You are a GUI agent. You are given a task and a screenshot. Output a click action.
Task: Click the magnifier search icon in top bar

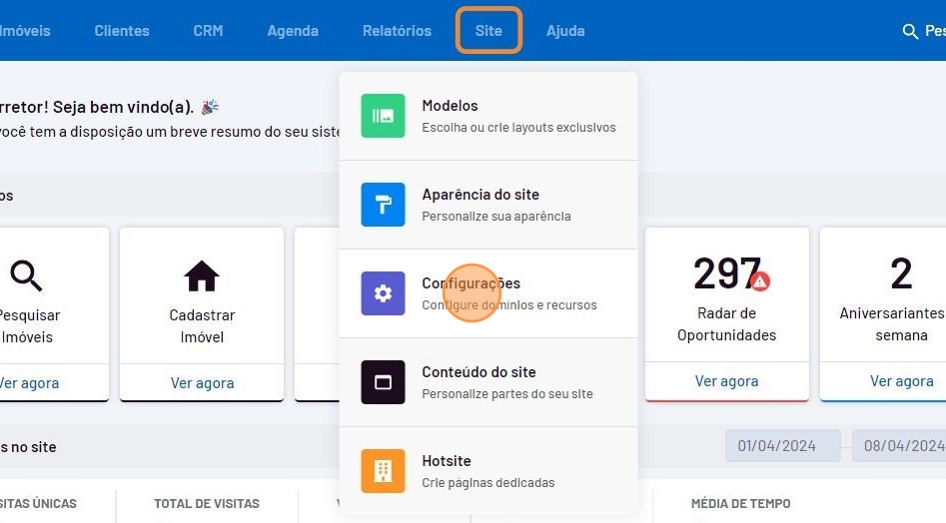coord(910,32)
